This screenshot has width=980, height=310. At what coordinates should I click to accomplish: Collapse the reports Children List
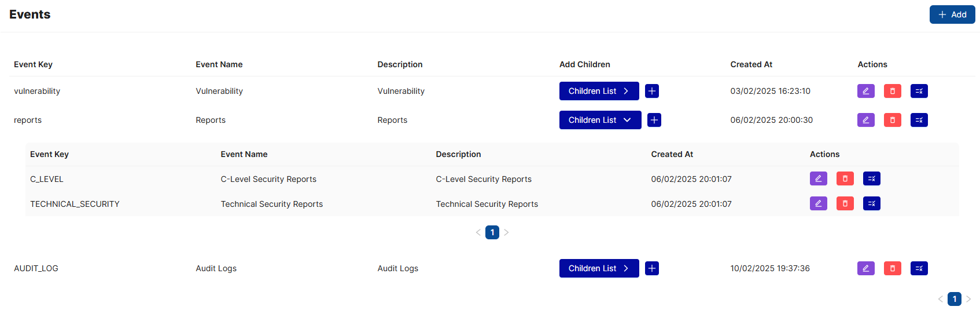pos(600,120)
